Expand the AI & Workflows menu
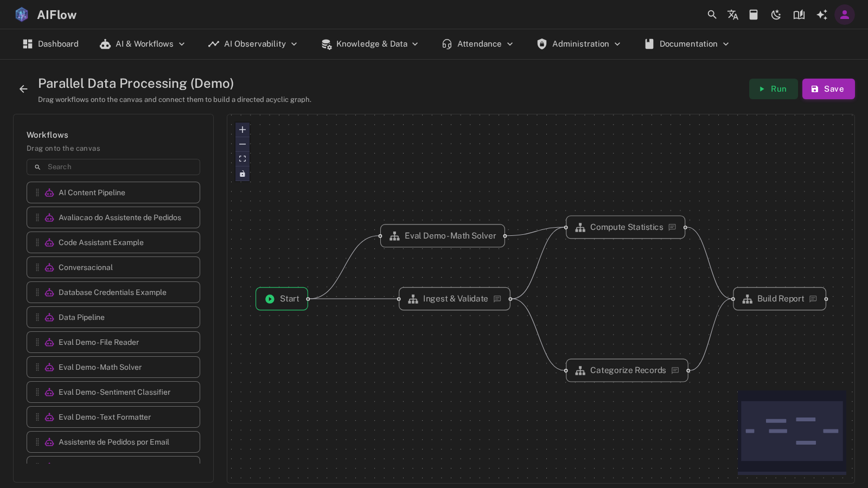 143,44
